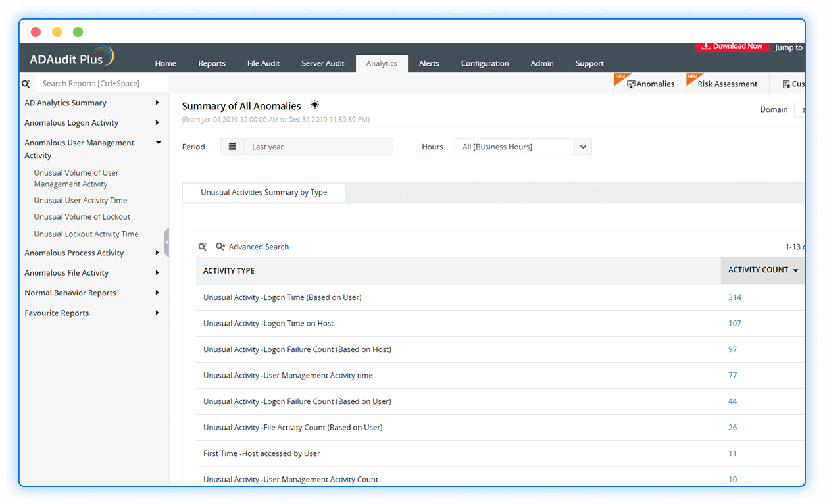The width and height of the screenshot is (825, 504).
Task: Click the red close window button
Action: tap(36, 32)
